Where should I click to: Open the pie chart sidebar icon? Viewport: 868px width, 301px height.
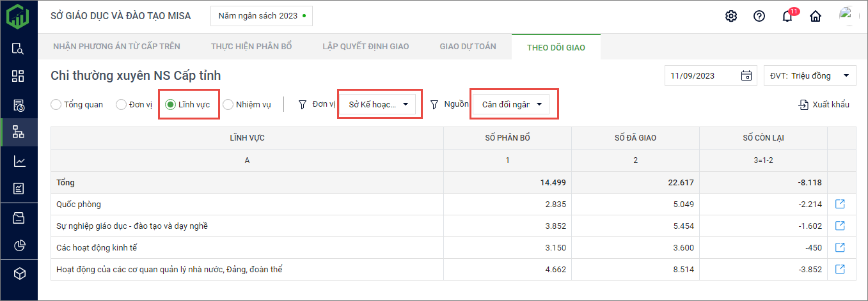point(19,246)
